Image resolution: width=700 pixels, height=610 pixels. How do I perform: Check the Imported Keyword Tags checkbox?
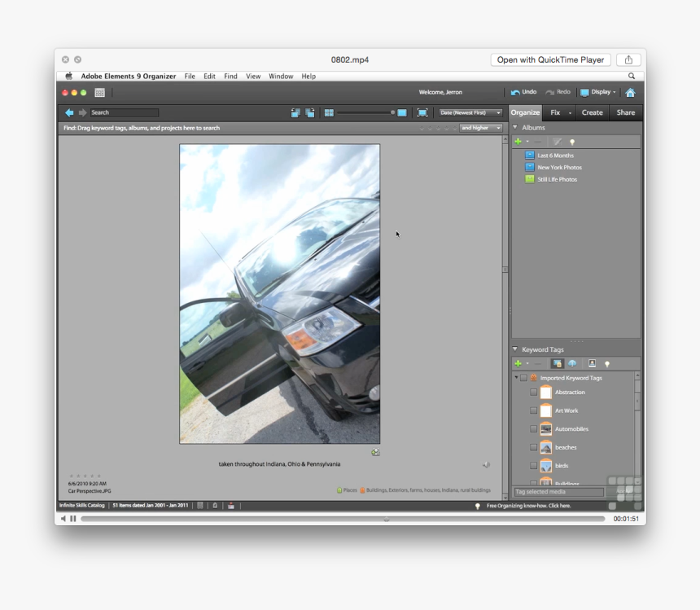(523, 378)
